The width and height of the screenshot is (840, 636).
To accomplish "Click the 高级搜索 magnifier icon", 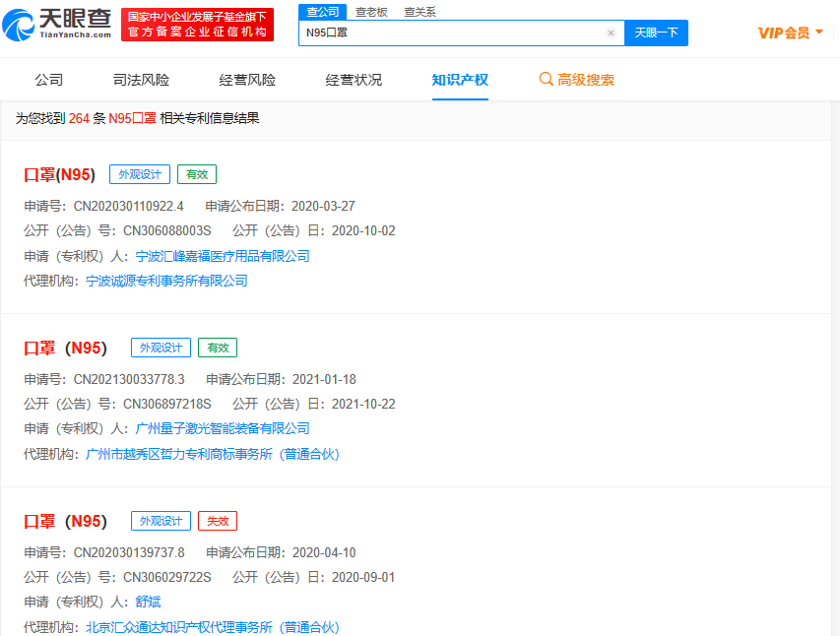I will pos(546,80).
